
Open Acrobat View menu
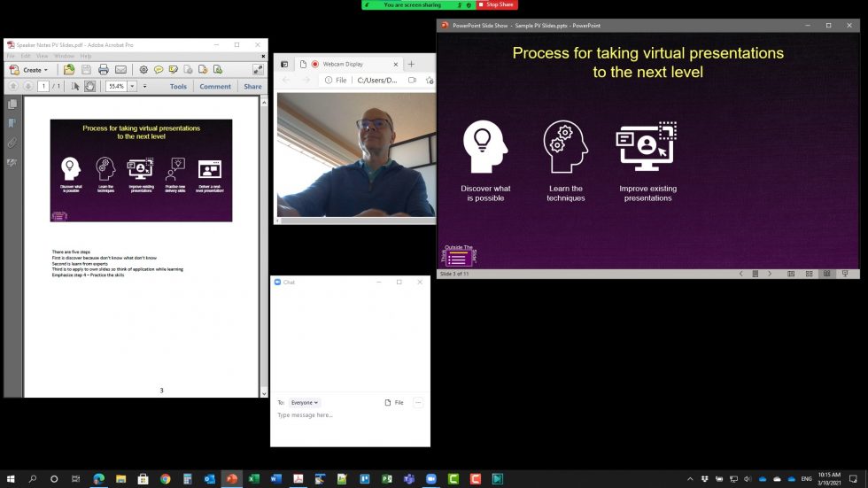[43, 56]
